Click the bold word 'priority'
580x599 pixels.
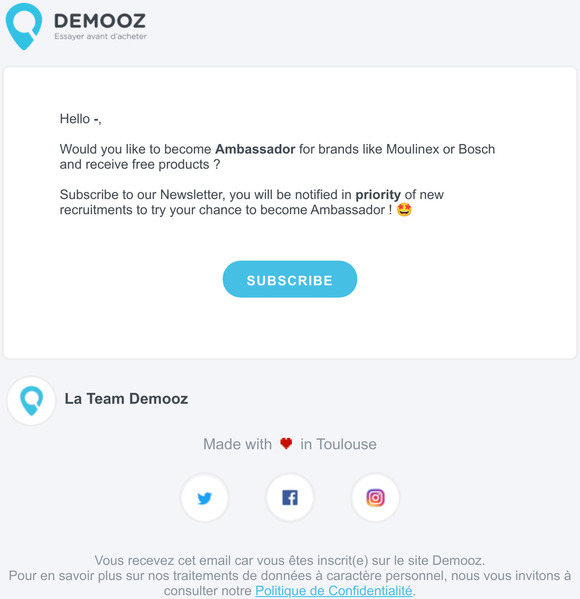click(x=378, y=195)
